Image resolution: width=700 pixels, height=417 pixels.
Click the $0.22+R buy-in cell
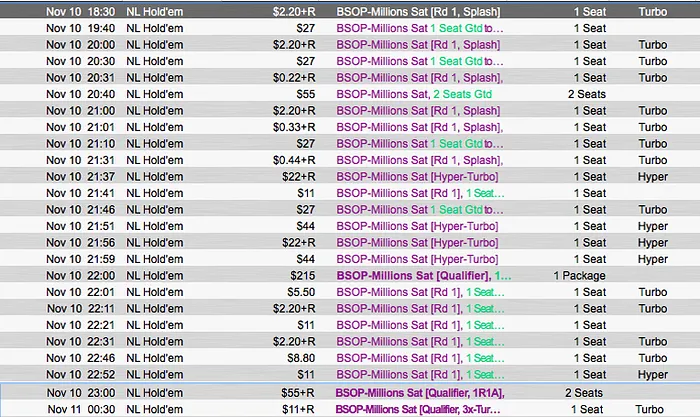tap(294, 78)
